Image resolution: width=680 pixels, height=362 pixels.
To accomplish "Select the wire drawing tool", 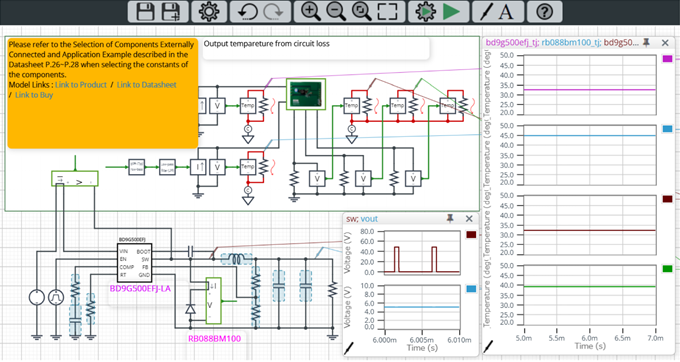I will coord(487,12).
